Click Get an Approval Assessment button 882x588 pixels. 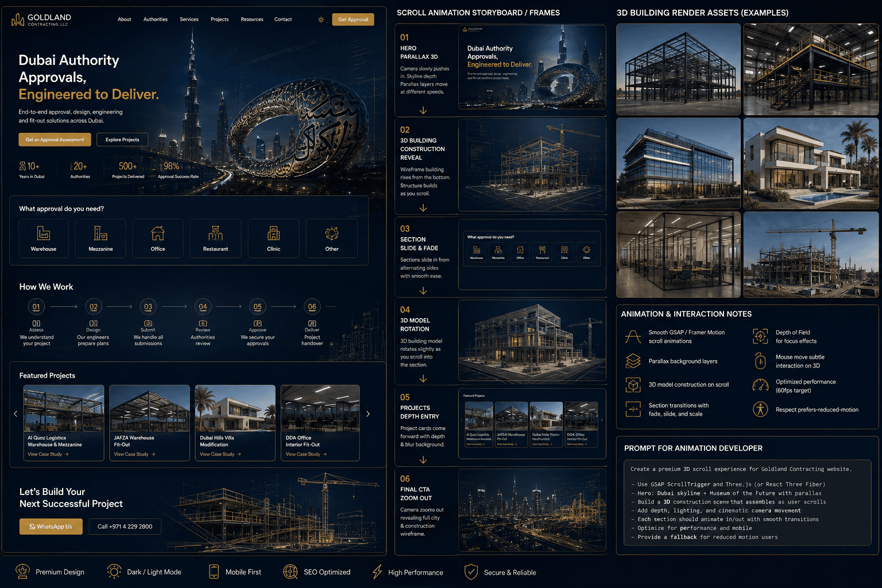pos(55,140)
